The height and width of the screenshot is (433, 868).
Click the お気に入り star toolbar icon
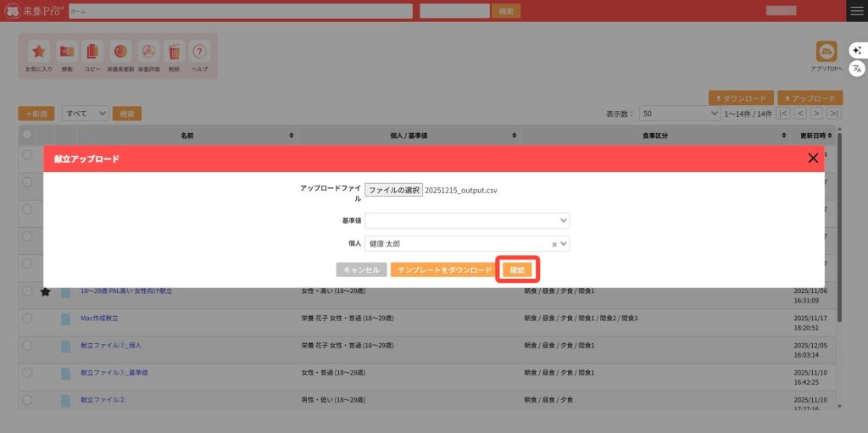38,52
